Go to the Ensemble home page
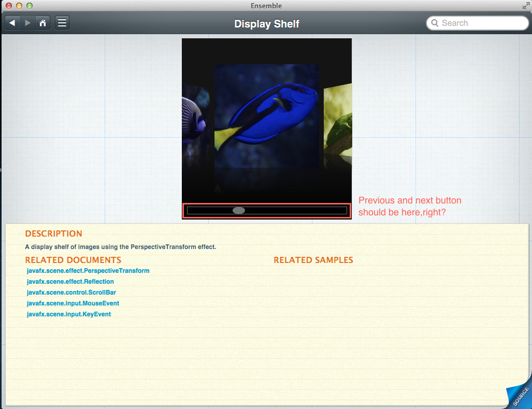This screenshot has width=532, height=409. 42,23
